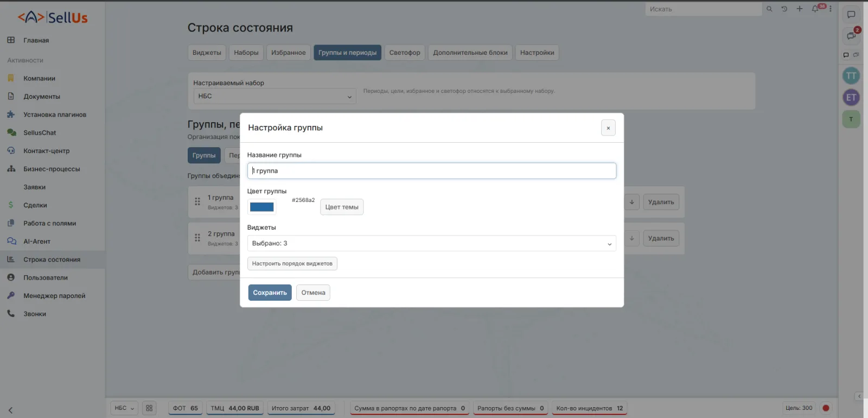The image size is (868, 418).
Task: Click the Название группы text field
Action: pos(432,170)
